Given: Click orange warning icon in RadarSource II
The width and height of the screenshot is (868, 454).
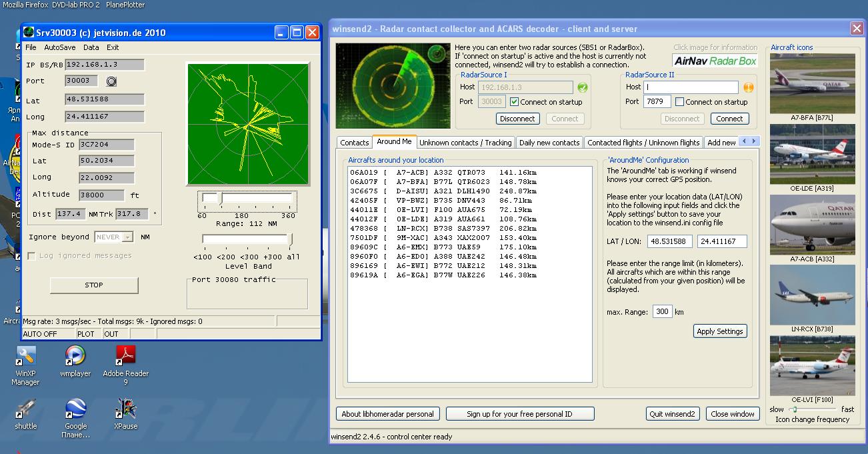Looking at the screenshot, I should (x=748, y=87).
